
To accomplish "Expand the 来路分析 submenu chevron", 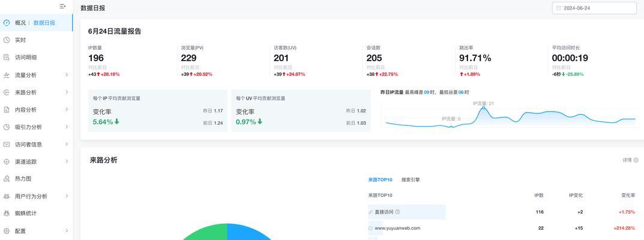I will tap(67, 92).
